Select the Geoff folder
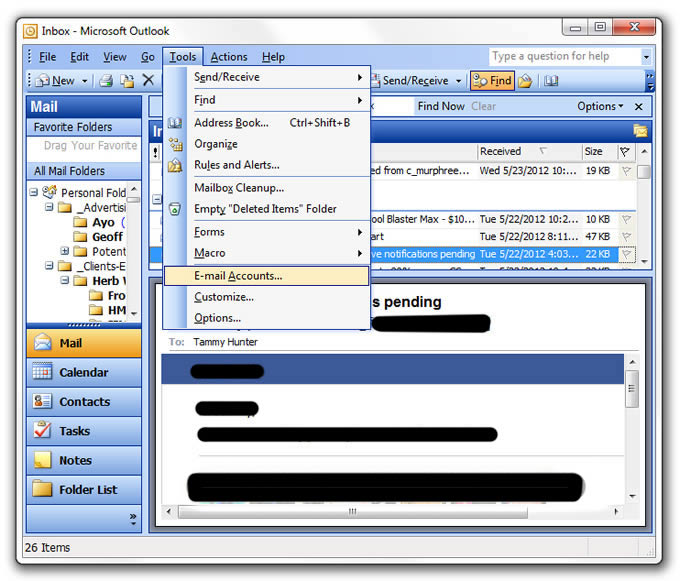Viewport: 680px width, 581px height. (x=107, y=237)
